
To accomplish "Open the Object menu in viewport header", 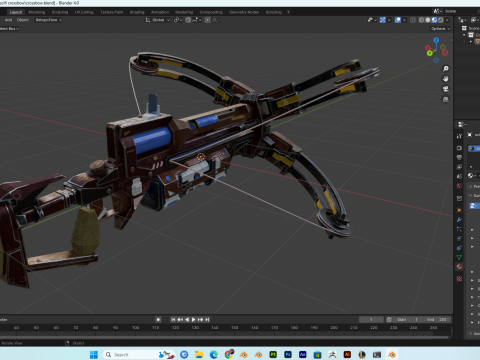I will coord(23,20).
